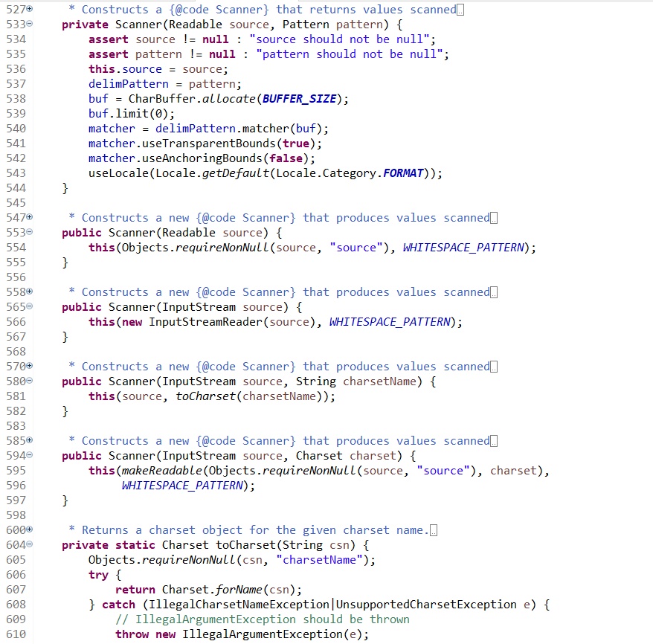Collapse charsetName constructor fold at line 580
Viewport: 653px width, 644px height.
click(30, 381)
